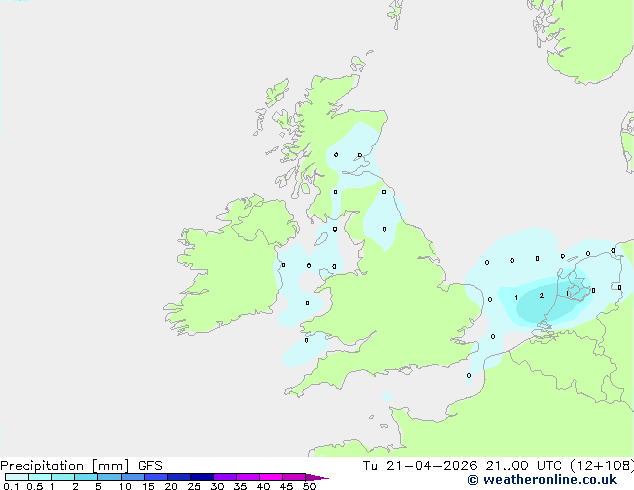This screenshot has width=634, height=490.
Task: Click the '40' legend scale label
Action: [263, 486]
